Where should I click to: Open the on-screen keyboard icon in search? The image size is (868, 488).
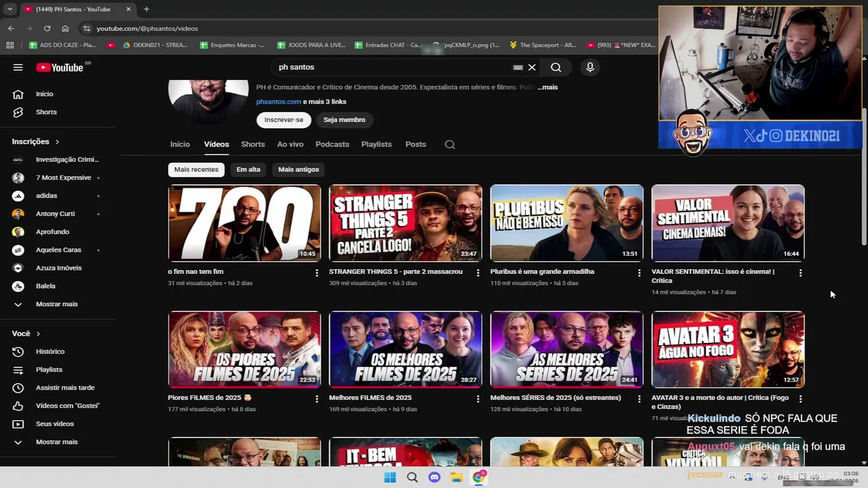[517, 67]
